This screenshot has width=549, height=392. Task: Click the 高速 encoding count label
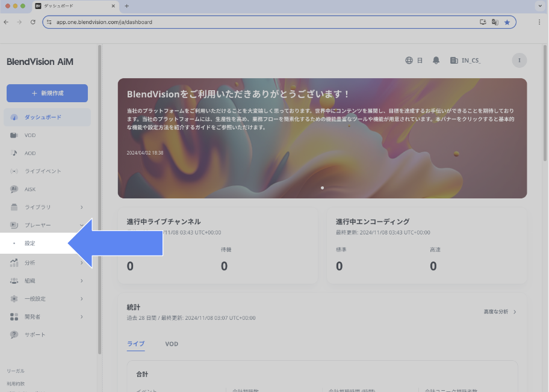tap(435, 250)
